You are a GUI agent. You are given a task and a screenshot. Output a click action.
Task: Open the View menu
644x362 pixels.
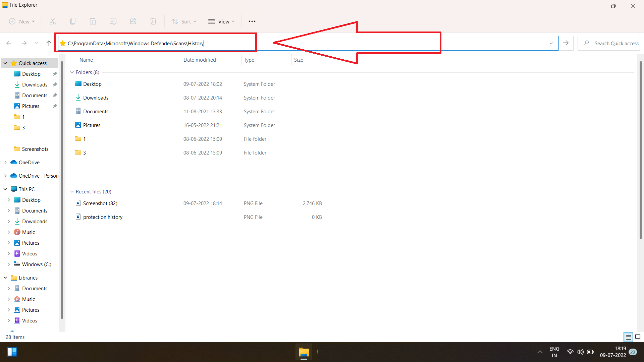point(221,21)
